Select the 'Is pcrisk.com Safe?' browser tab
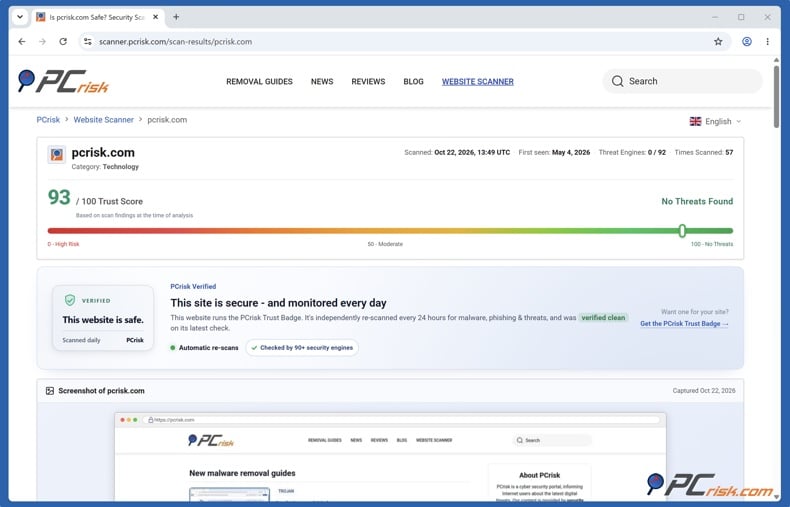This screenshot has width=790, height=507. 97,17
